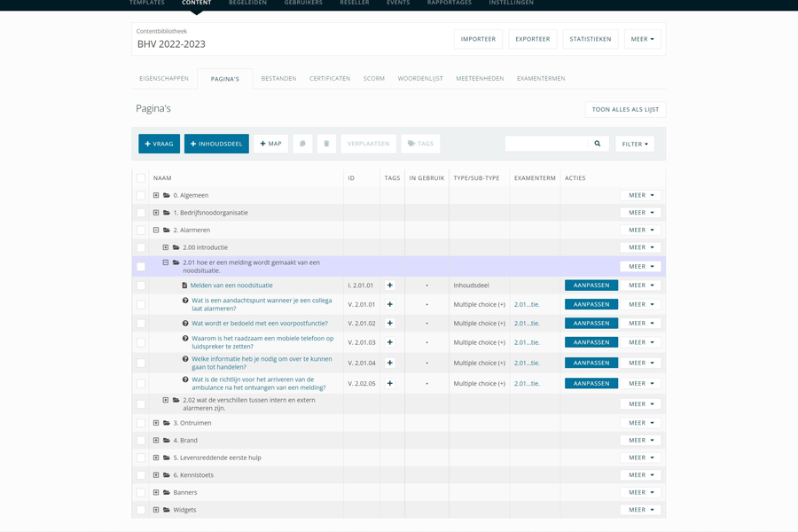
Task: Expand the 3. Ontruimen folder
Action: tap(156, 423)
